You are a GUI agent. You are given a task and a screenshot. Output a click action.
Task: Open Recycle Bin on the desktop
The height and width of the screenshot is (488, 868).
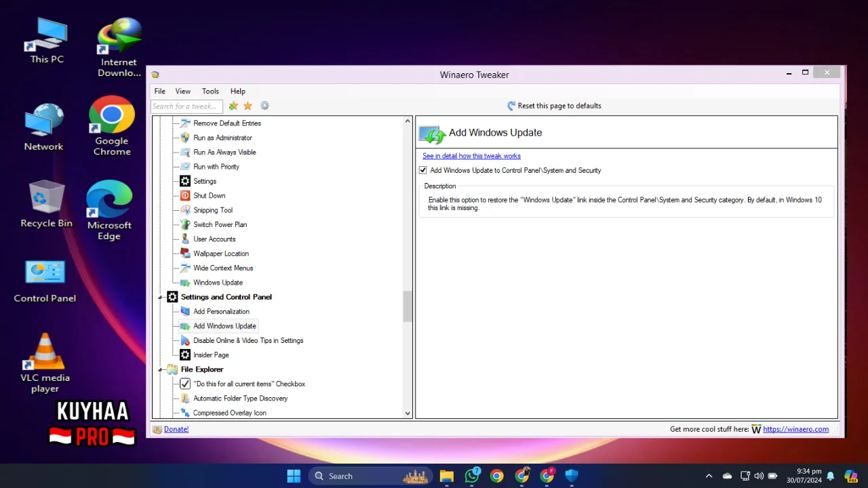click(x=46, y=205)
